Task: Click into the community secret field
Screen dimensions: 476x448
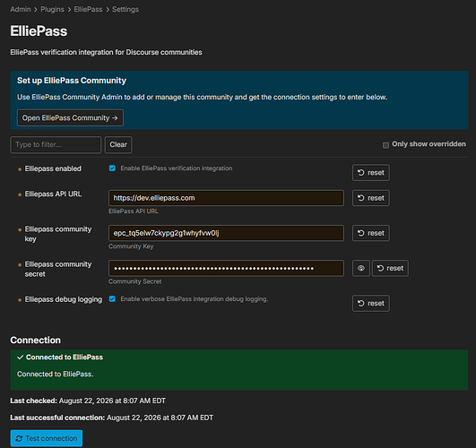Action: tap(226, 268)
